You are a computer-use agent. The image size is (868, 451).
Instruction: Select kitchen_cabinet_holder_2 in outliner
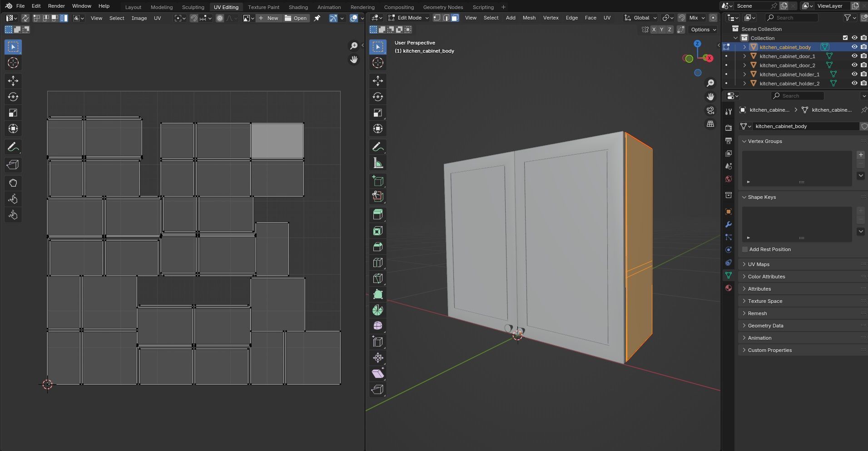(789, 84)
